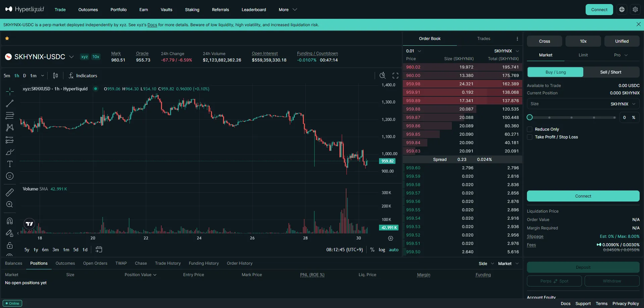Open the Privacy Policy footer link

(626, 304)
